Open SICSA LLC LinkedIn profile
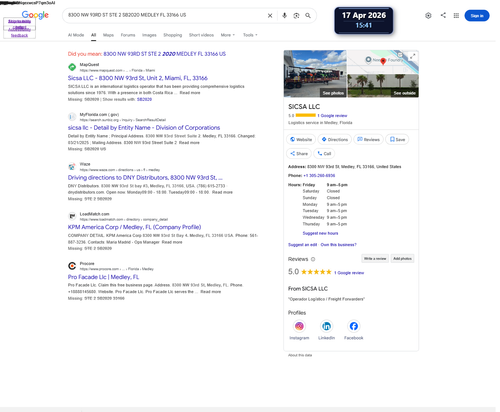 coord(326,326)
